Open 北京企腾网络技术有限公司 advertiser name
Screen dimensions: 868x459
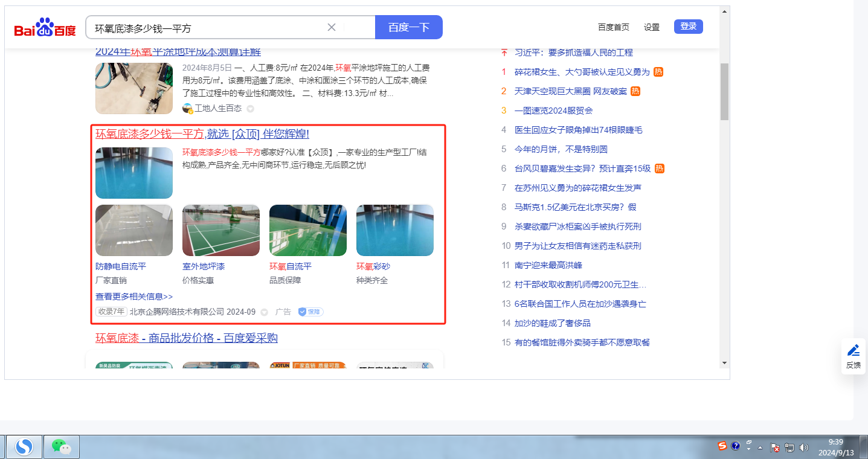[176, 312]
